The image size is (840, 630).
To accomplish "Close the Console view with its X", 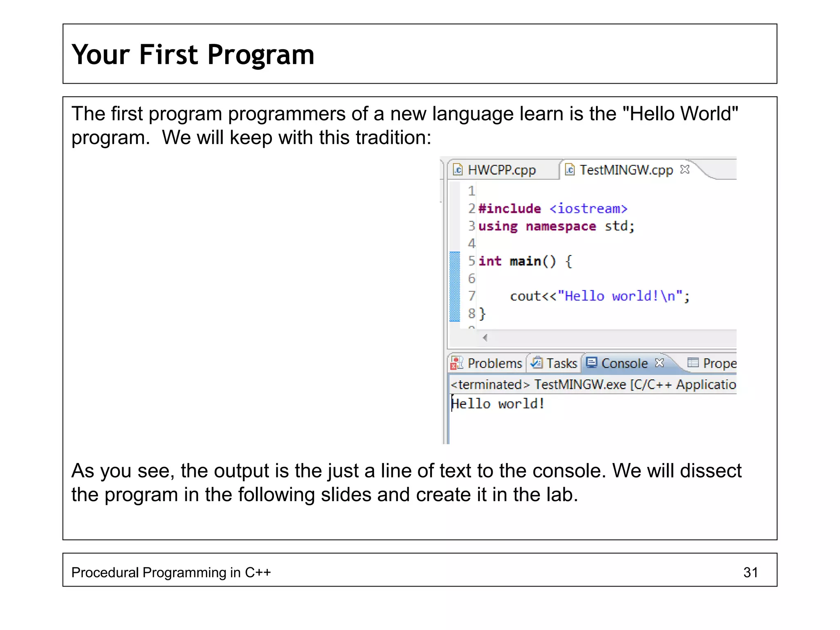I will pyautogui.click(x=659, y=363).
